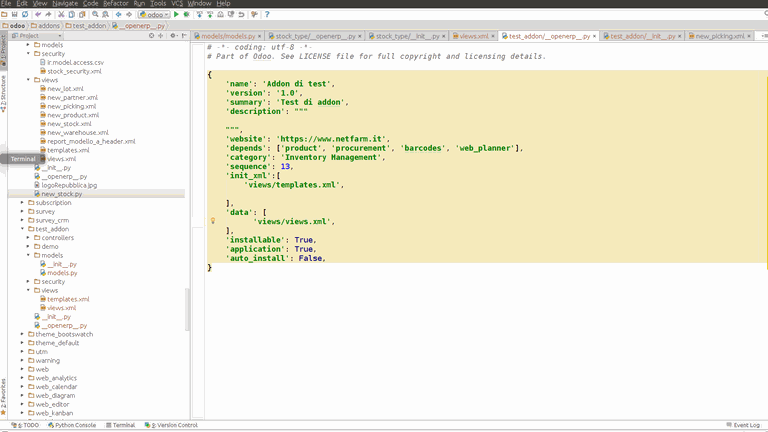The height and width of the screenshot is (432, 768).
Task: Click the navigate Back arrow icon
Action: point(119,14)
